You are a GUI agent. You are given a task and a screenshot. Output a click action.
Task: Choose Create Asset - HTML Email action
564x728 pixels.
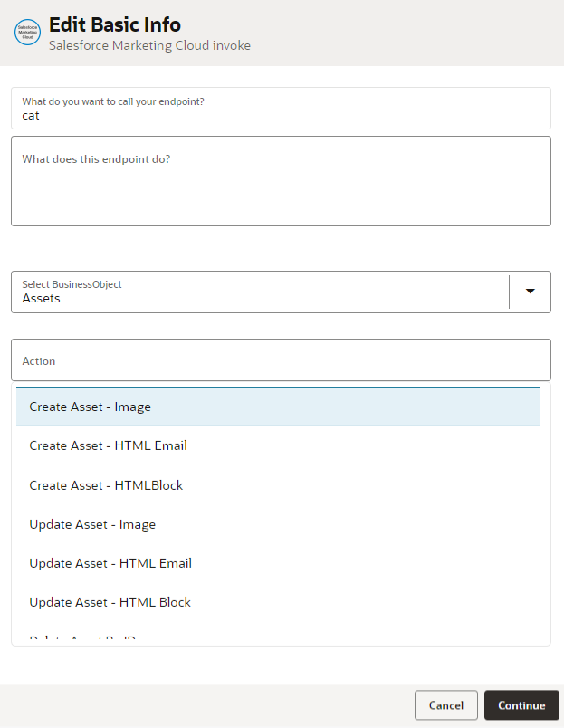click(108, 445)
